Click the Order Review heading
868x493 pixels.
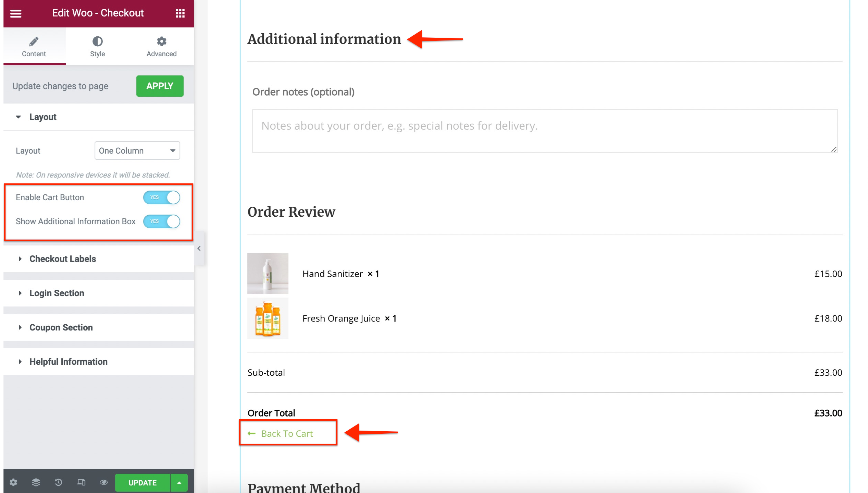coord(292,212)
